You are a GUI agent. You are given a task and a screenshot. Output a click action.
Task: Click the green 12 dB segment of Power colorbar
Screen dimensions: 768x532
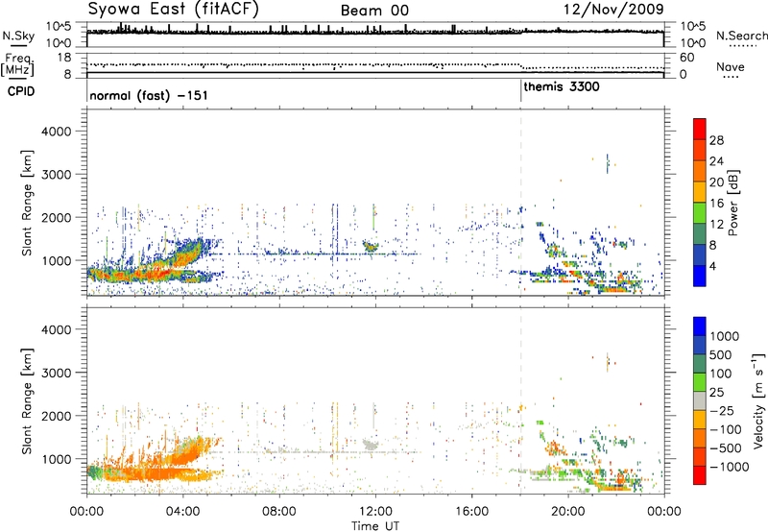[700, 212]
